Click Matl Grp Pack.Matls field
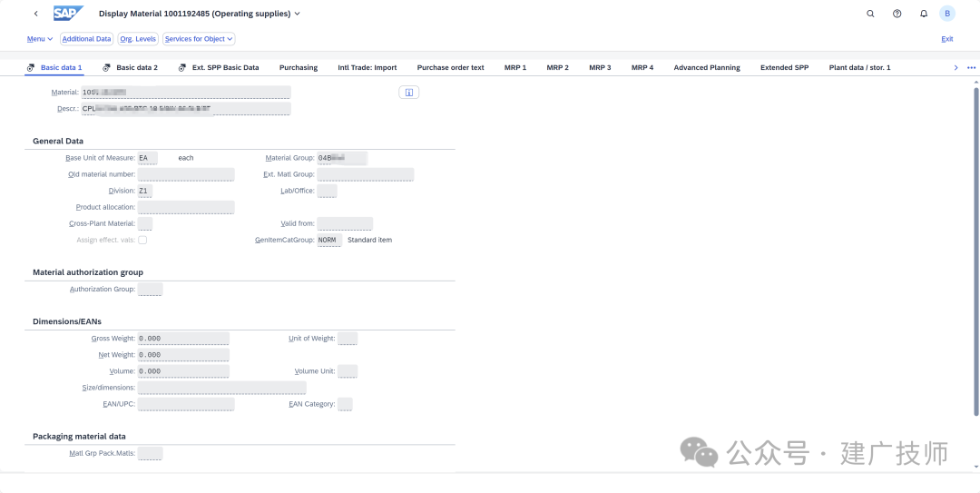The width and height of the screenshot is (980, 493). pyautogui.click(x=150, y=454)
